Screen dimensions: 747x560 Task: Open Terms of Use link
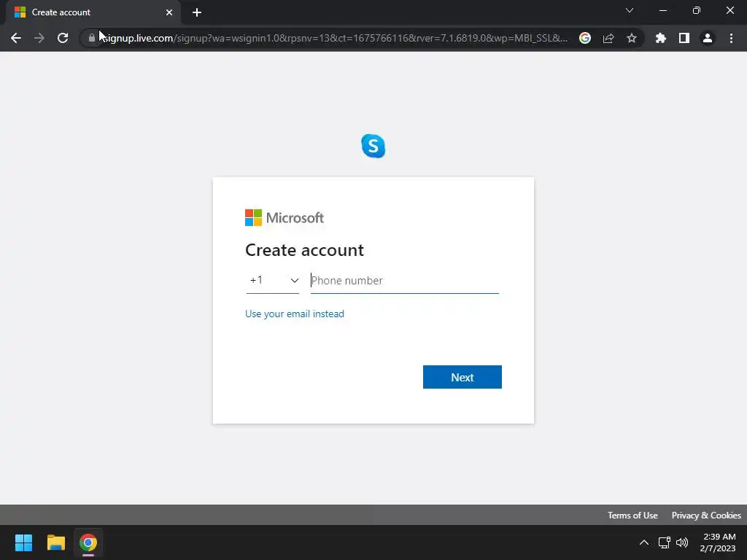[632, 516]
